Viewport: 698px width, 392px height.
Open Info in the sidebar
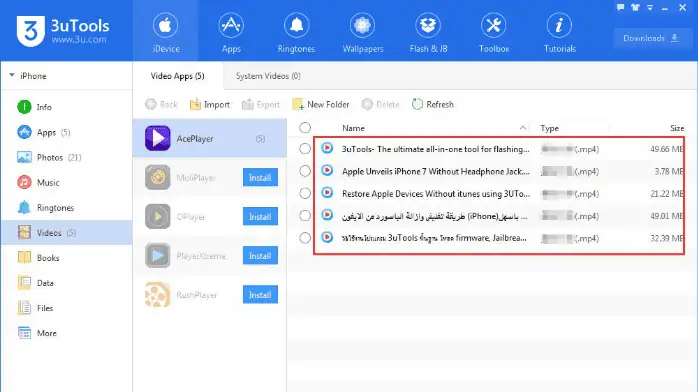tap(67, 107)
